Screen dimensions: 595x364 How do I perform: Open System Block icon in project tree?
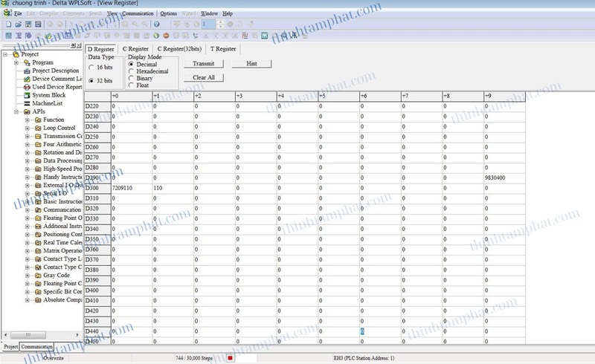coord(26,95)
